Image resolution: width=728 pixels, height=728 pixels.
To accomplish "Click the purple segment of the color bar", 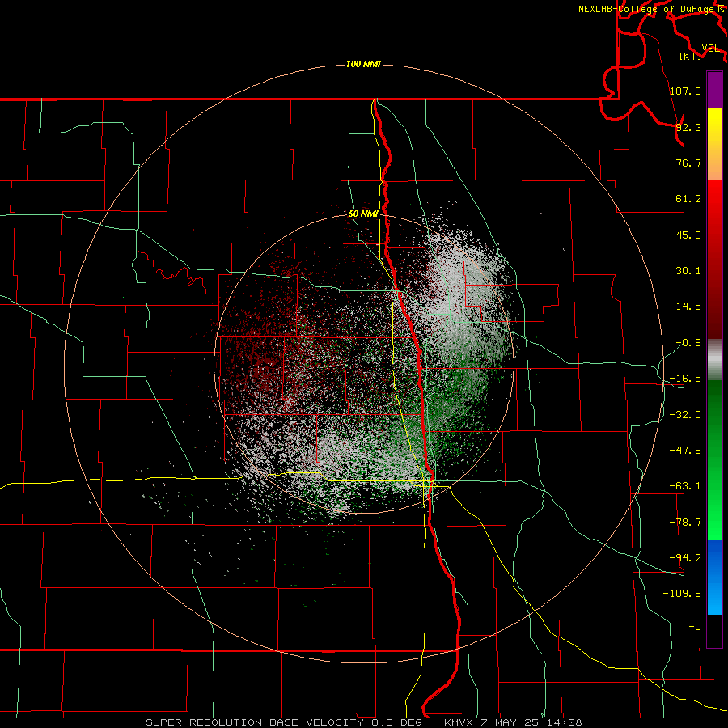I will click(x=714, y=90).
